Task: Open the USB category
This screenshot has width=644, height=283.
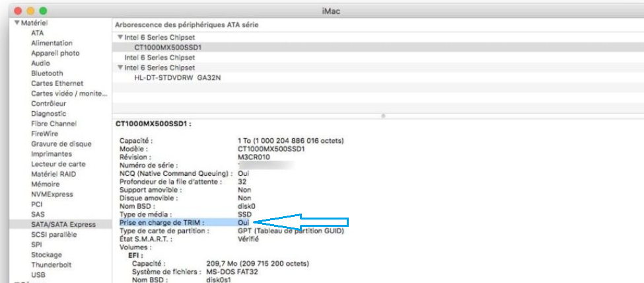Action: 38,275
